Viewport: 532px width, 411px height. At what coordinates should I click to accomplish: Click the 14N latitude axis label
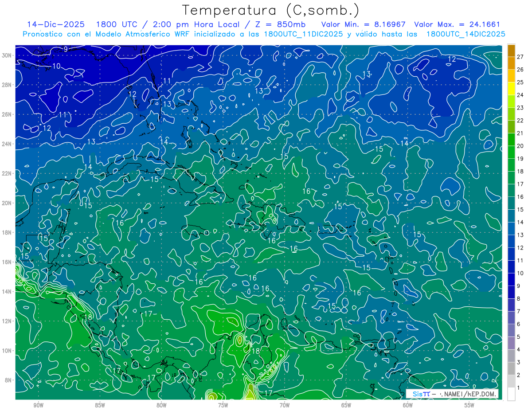[x=8, y=292]
